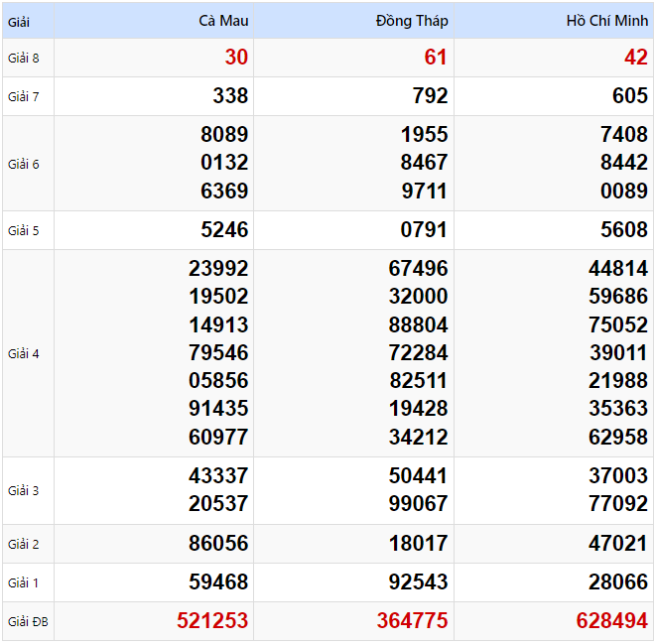
Task: Click the Giải ĐB row label
Action: [x=27, y=622]
